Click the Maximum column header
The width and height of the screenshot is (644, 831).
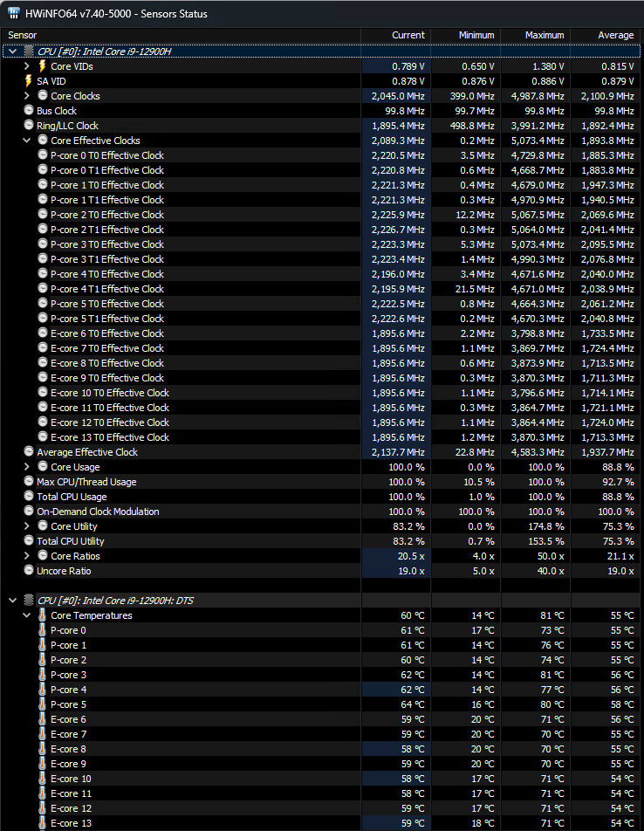pos(536,35)
